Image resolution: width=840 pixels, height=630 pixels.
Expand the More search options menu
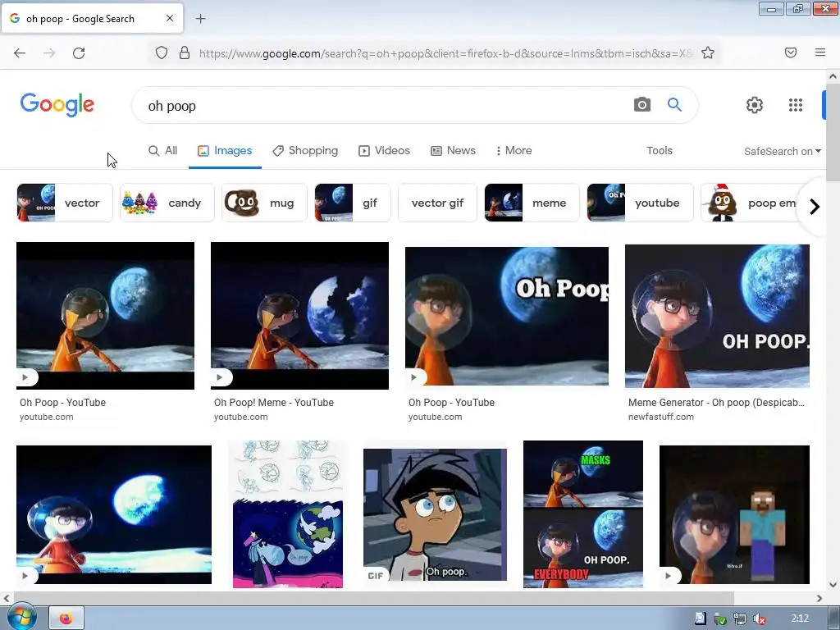514,151
